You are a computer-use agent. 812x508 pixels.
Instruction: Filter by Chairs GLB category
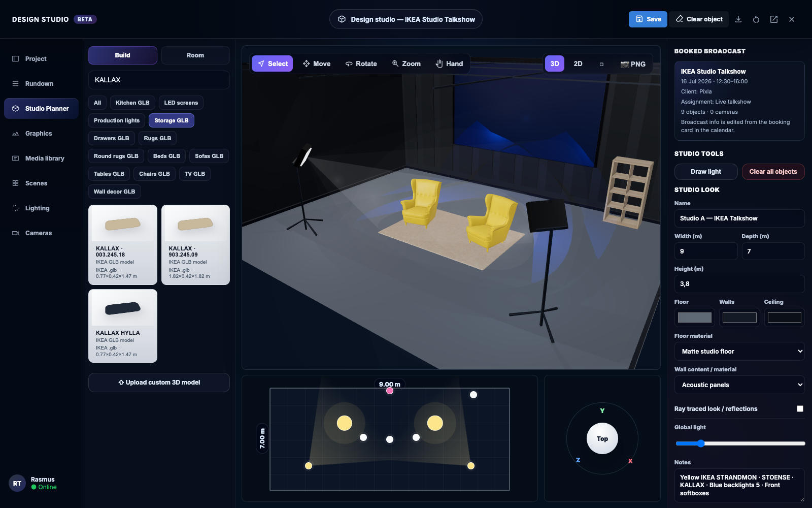click(155, 174)
